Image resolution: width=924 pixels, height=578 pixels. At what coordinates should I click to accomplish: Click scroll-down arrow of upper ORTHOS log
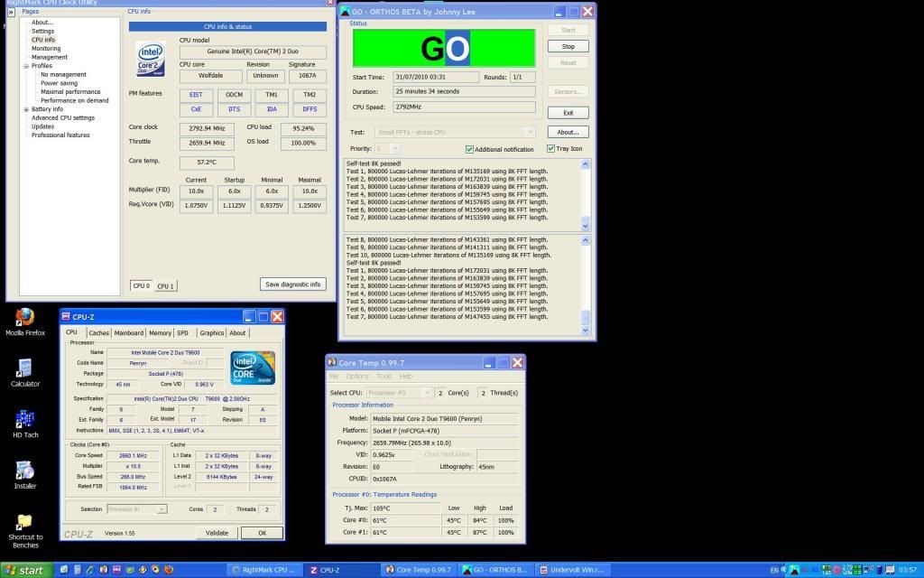coord(585,226)
